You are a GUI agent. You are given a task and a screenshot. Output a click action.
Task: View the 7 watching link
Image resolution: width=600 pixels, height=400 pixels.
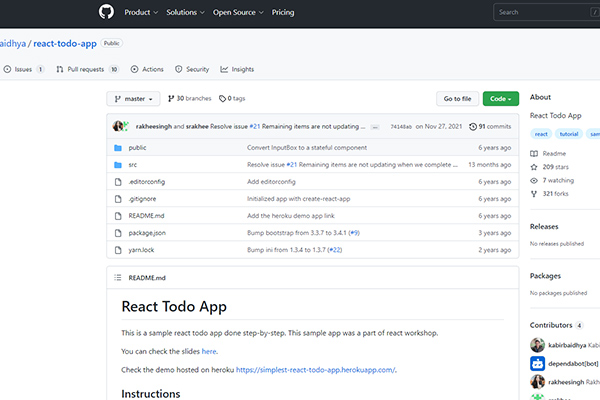(552, 180)
